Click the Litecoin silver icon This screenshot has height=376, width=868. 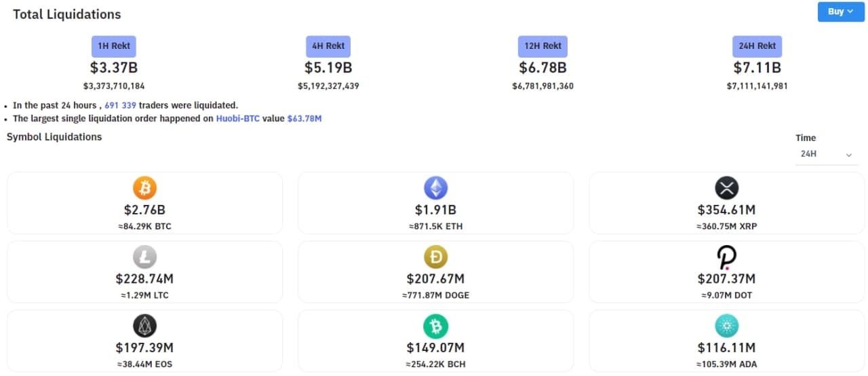[x=144, y=257]
